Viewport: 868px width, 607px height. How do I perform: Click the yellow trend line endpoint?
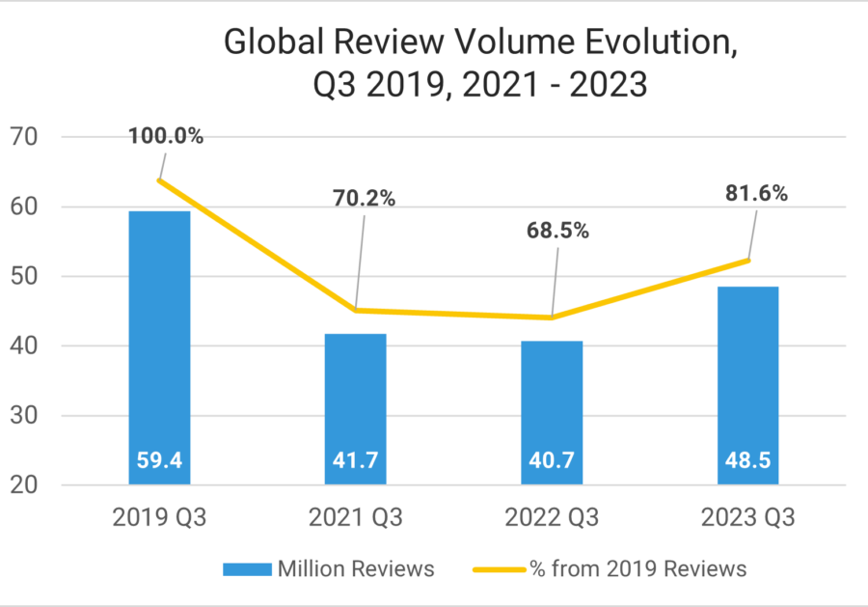pyautogui.click(x=747, y=260)
